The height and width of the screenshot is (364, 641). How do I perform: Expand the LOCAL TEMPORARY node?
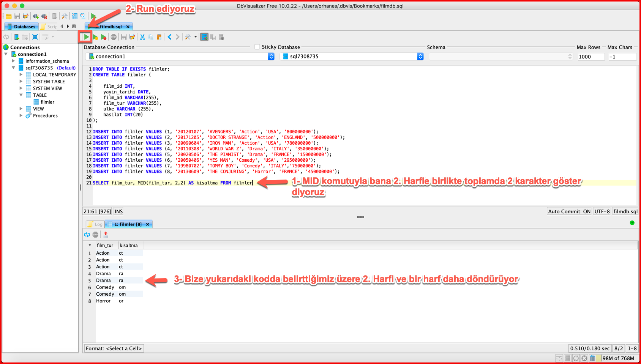pyautogui.click(x=21, y=75)
